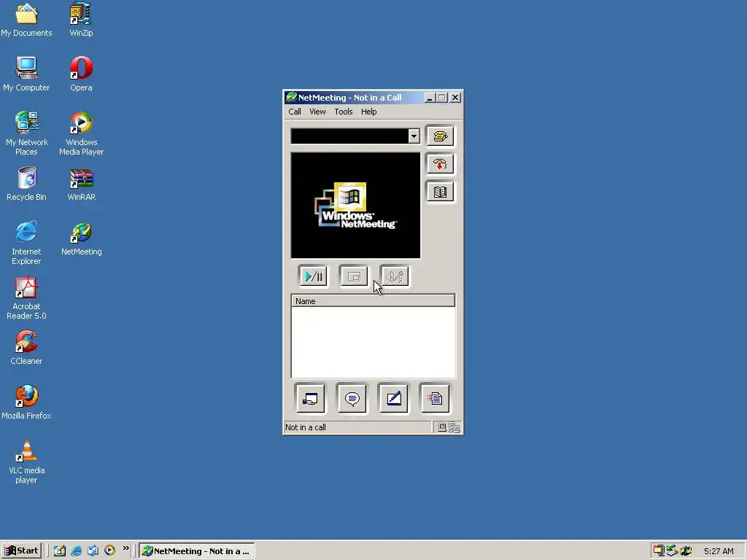Select the WinRAR desktop icon
Viewport: 747px width, 560px height.
[x=81, y=184]
